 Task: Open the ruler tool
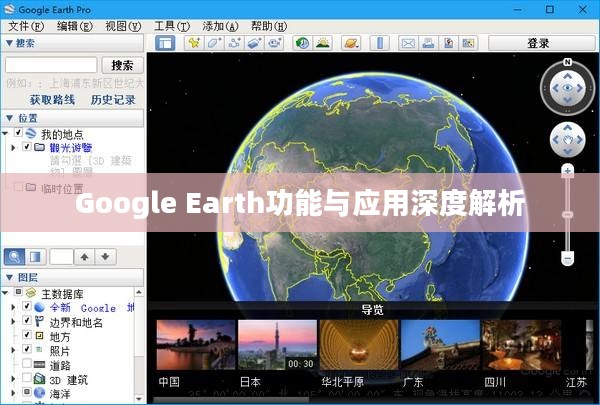(380, 43)
